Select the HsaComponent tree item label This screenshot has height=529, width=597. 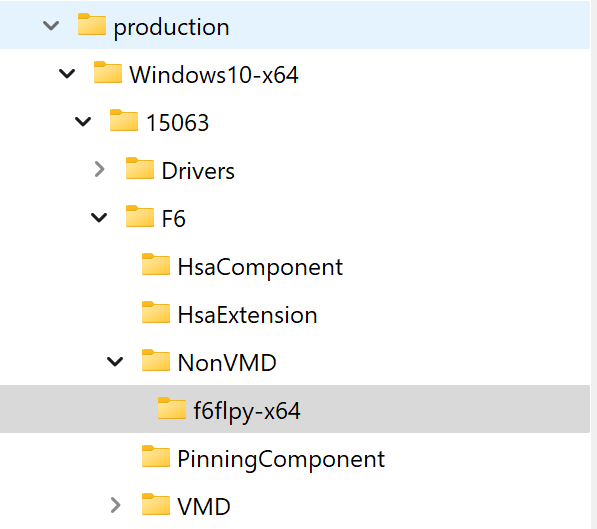260,267
